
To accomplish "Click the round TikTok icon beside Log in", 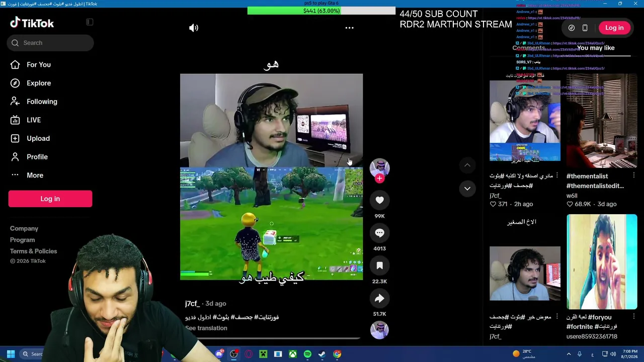I will pos(572,28).
